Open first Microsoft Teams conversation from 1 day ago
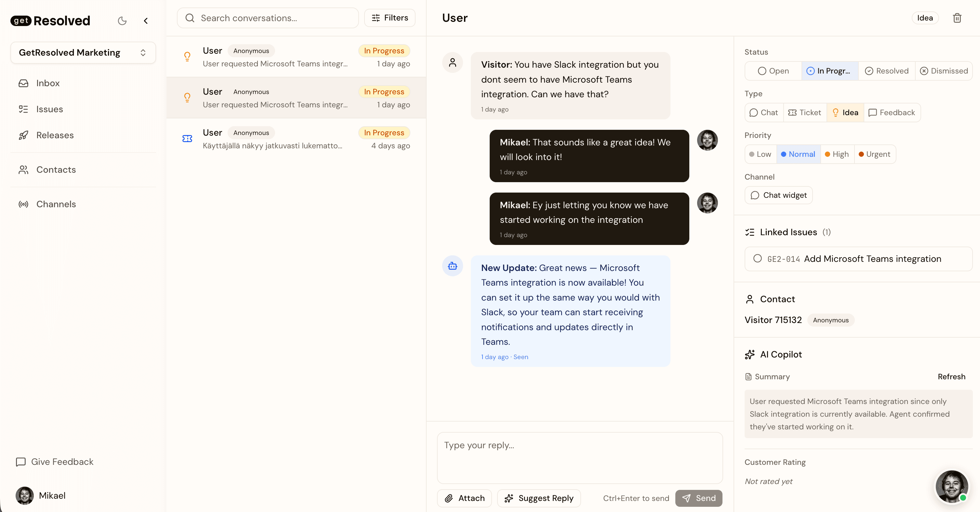 point(296,57)
